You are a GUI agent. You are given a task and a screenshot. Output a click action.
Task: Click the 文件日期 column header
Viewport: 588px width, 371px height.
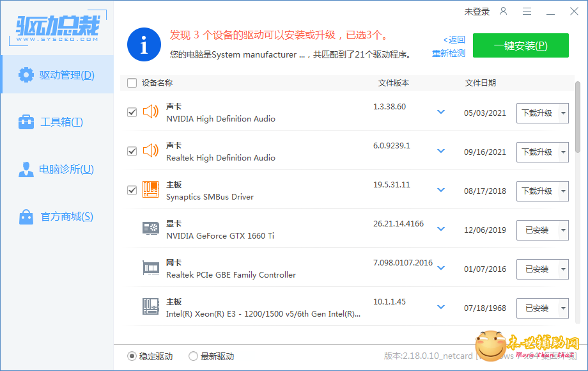tap(481, 83)
